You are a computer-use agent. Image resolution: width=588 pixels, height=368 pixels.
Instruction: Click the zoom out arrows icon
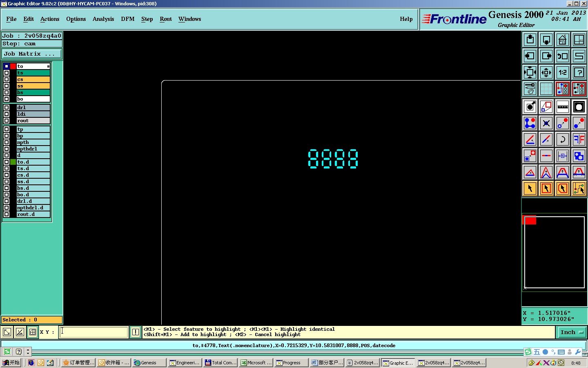[x=546, y=72]
